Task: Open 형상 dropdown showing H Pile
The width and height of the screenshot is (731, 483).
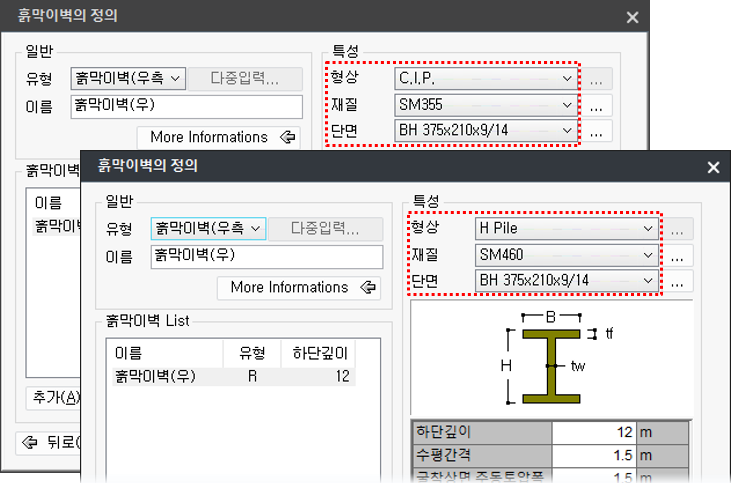Action: tap(566, 228)
